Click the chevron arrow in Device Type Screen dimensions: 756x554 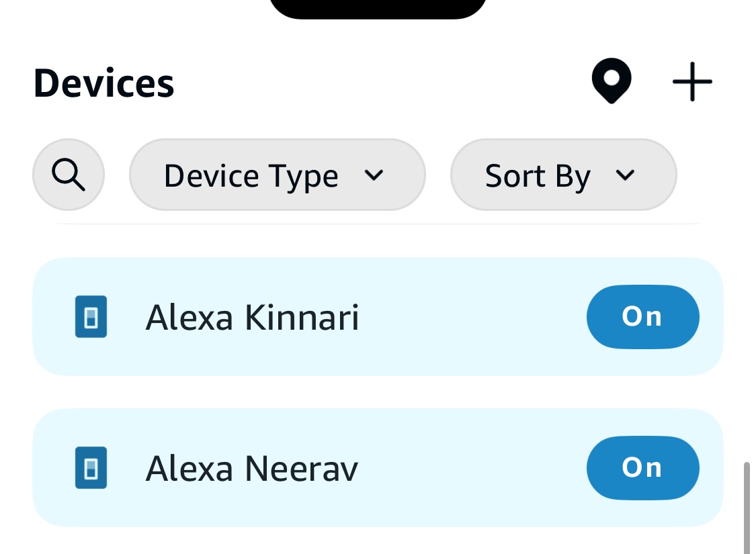point(374,175)
